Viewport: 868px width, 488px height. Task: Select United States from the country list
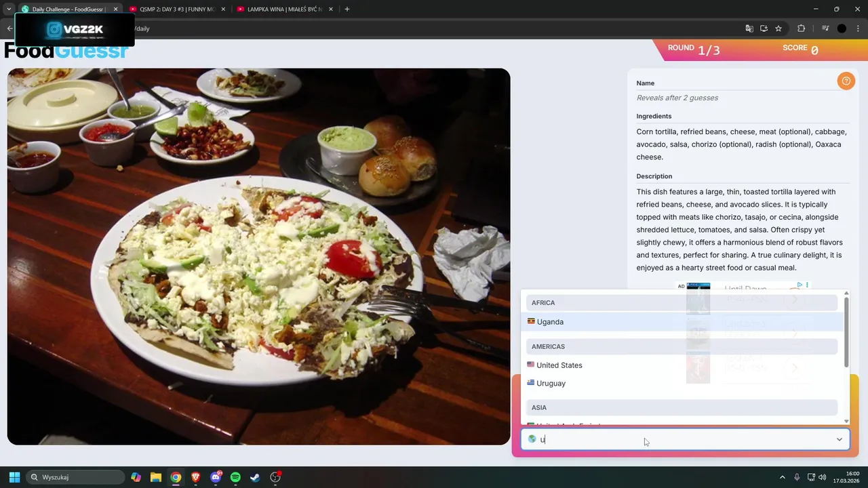[x=682, y=365]
